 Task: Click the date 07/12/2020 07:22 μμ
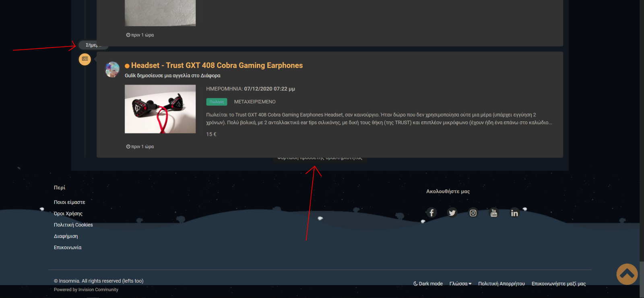(270, 89)
